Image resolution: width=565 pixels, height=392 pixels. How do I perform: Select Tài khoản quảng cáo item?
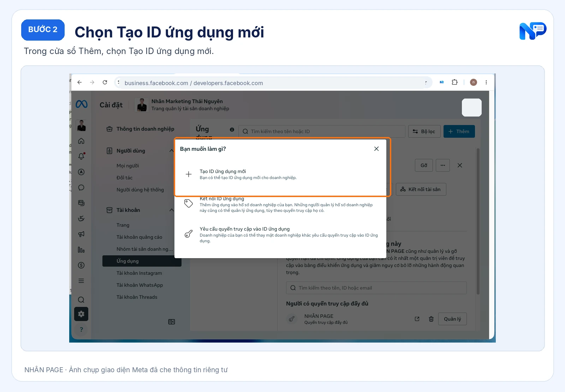coord(139,237)
